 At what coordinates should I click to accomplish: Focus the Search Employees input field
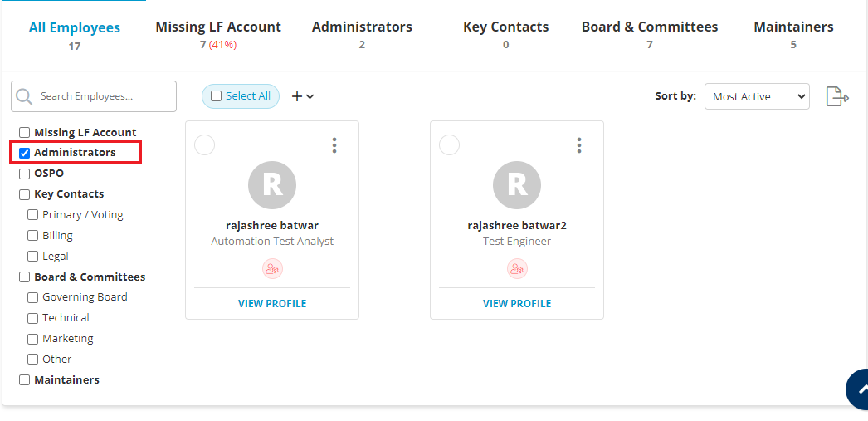click(x=104, y=96)
